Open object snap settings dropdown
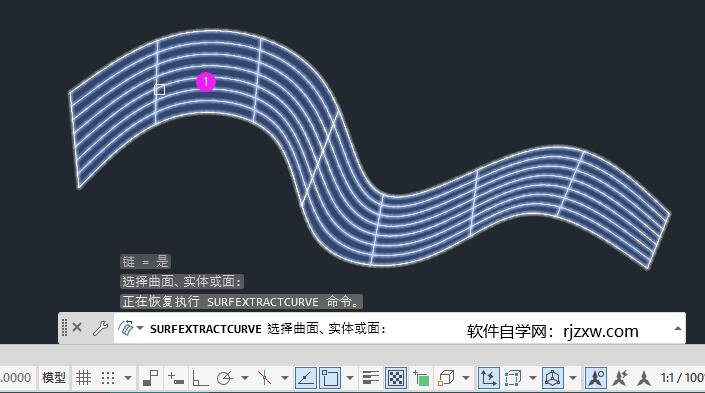 click(350, 378)
